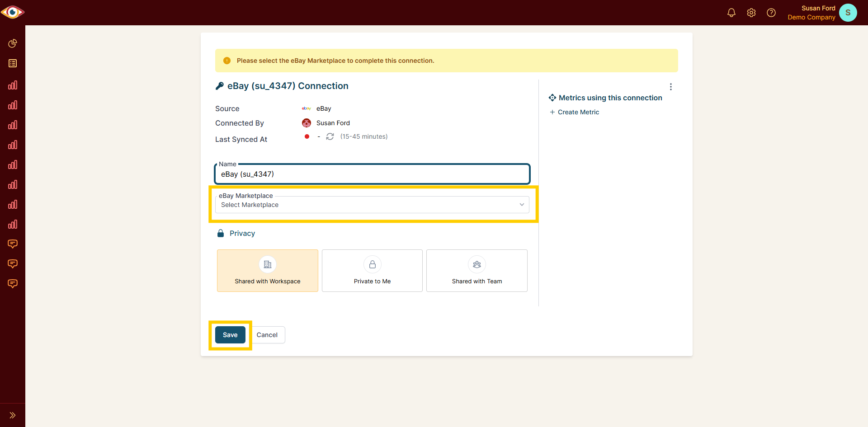Click the Metrics using this connection icon
Viewport: 868px width, 427px height.
[552, 98]
